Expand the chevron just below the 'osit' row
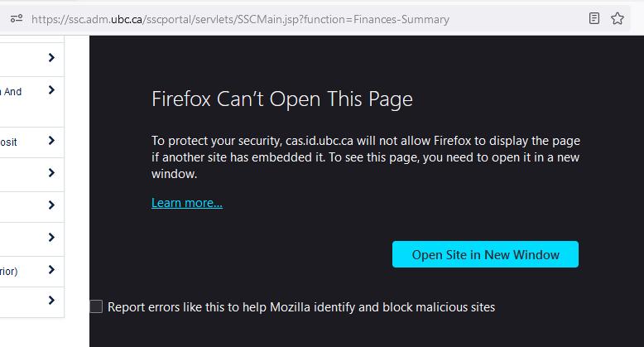 click(x=51, y=173)
